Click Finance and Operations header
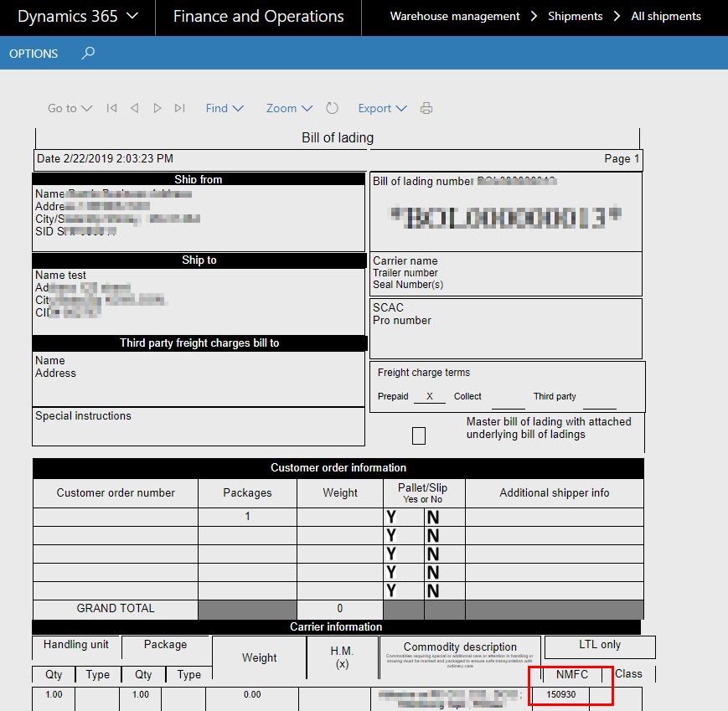 coord(258,17)
